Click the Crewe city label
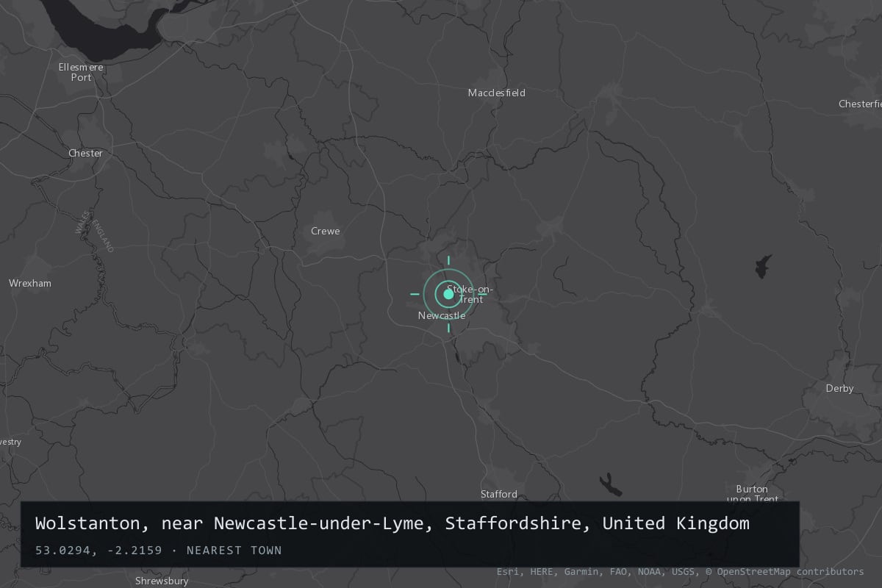This screenshot has width=882, height=588. (x=326, y=231)
